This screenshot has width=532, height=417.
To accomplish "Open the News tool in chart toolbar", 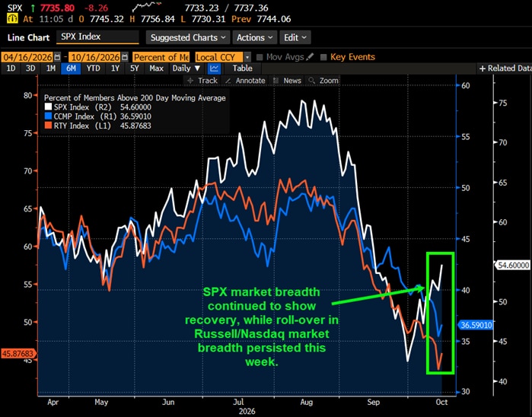I will click(288, 81).
